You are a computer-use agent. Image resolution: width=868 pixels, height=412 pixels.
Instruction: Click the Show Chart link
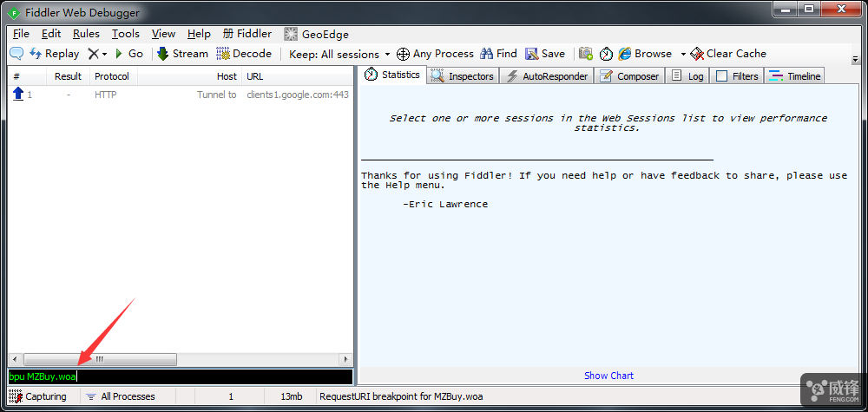click(x=609, y=376)
